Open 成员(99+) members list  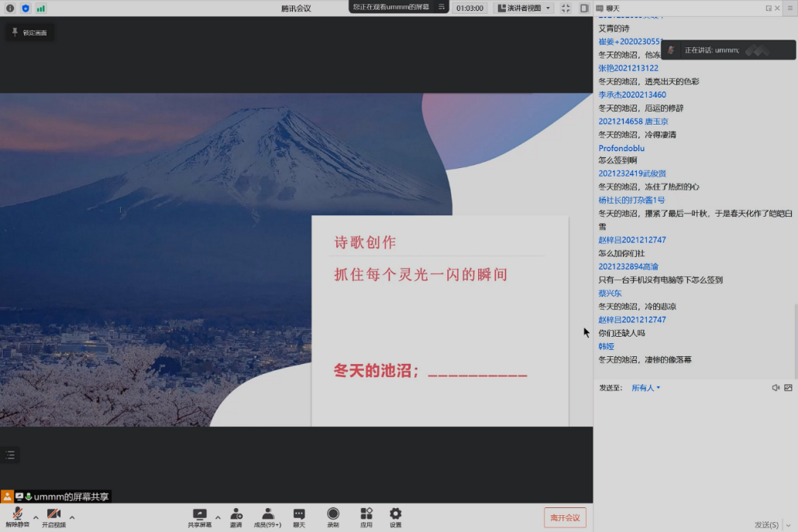tap(267, 517)
